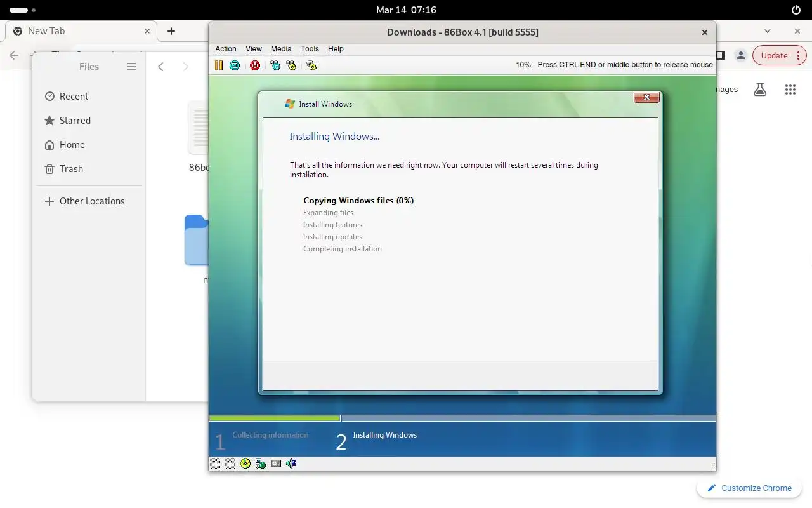This screenshot has width=812, height=508.
Task: Click the red ACPI shutdown power icon
Action: tap(255, 65)
